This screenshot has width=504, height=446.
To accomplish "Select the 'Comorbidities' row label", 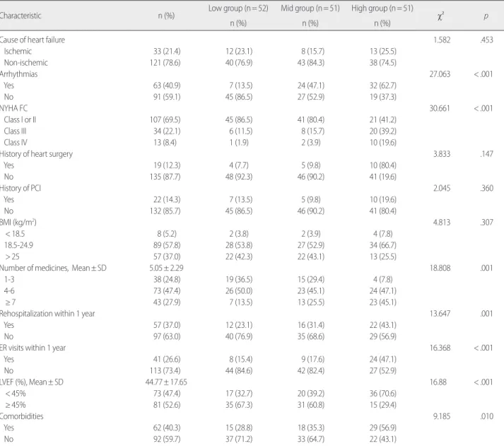I will coord(21,416).
